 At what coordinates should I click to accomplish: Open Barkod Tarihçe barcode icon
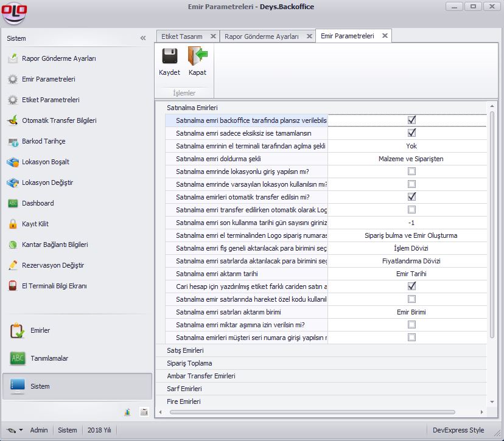(13, 141)
